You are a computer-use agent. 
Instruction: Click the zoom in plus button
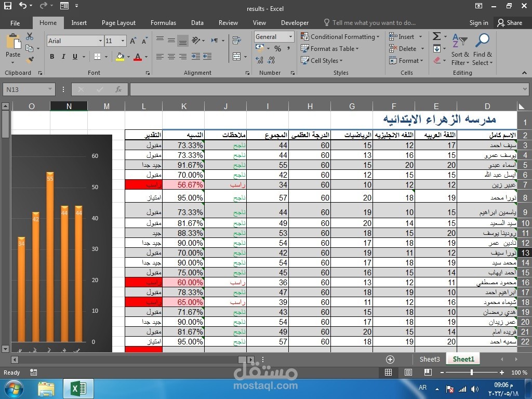coord(502,372)
